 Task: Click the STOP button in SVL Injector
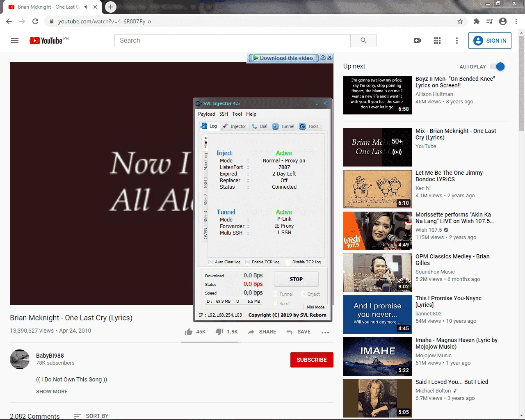tap(296, 279)
